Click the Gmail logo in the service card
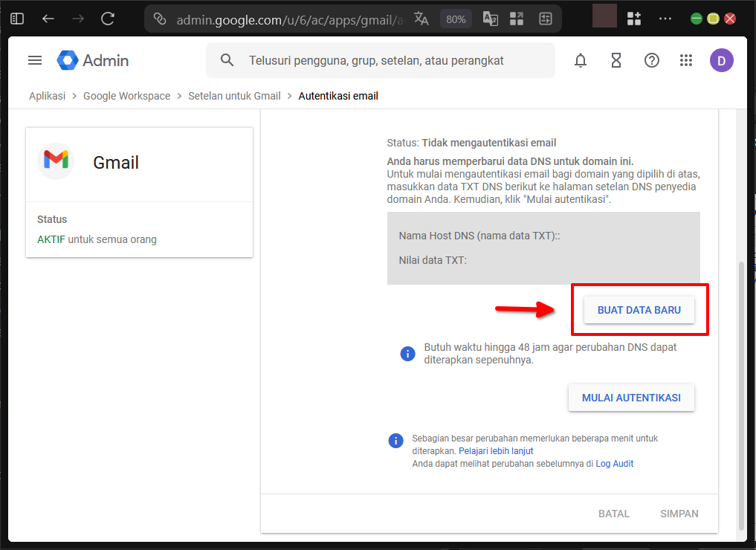Screen dimensions: 756x550 [56, 161]
